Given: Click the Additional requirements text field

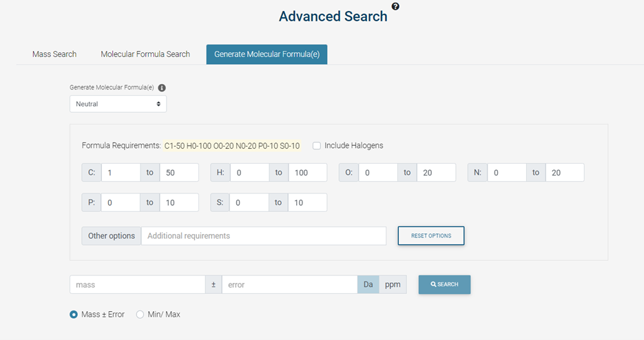Looking at the screenshot, I should pyautogui.click(x=264, y=236).
